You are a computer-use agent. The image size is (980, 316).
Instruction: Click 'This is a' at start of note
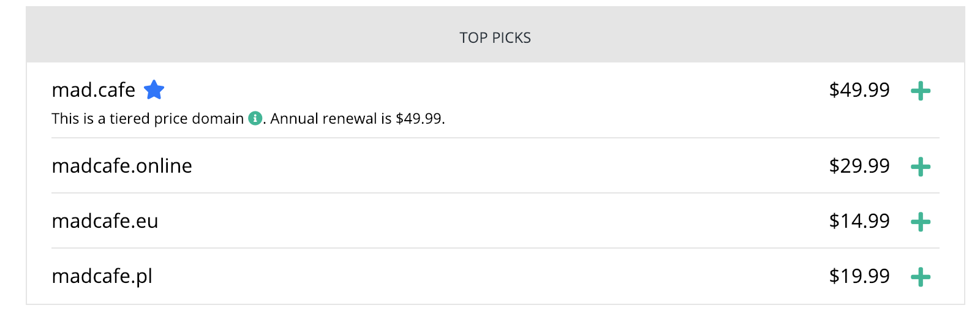click(x=78, y=119)
